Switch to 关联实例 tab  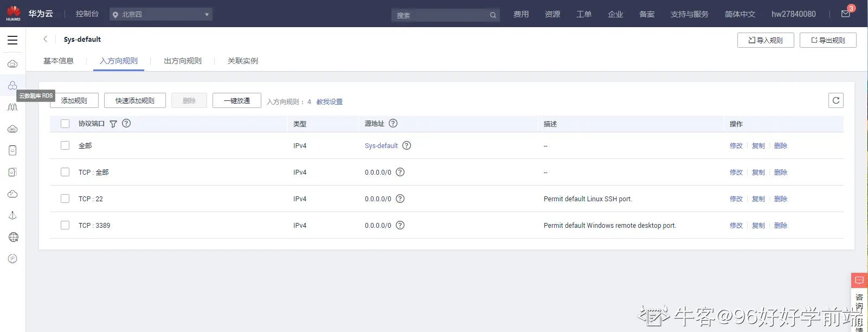[243, 61]
